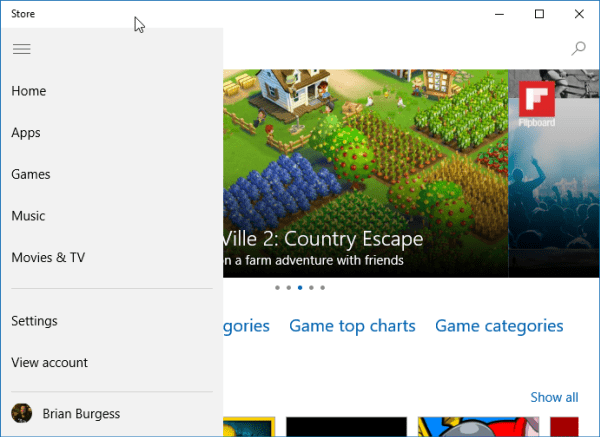Select View account option
600x437 pixels.
coord(49,362)
